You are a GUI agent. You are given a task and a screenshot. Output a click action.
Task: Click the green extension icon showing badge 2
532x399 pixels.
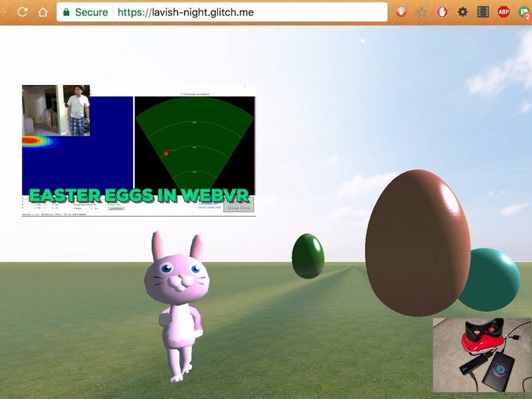523,12
